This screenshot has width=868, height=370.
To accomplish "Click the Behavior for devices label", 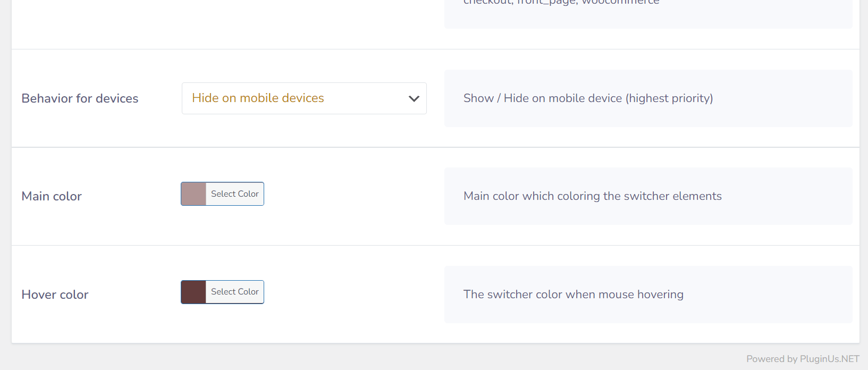I will click(x=80, y=98).
